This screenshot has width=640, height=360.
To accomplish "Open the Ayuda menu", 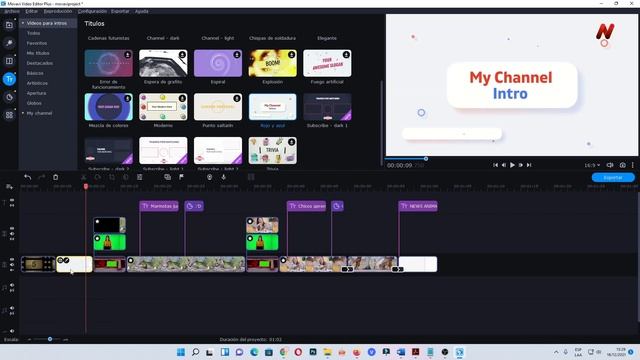I will (142, 11).
